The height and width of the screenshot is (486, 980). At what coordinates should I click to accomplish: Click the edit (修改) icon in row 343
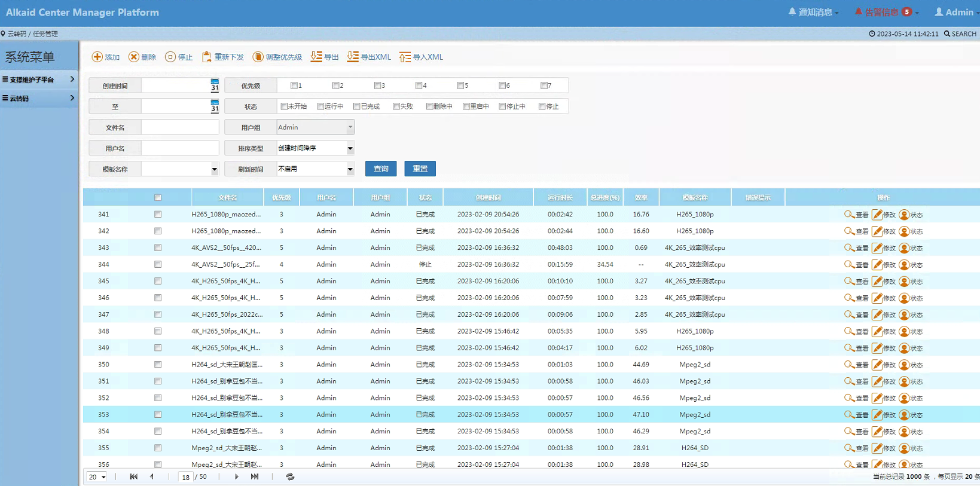coord(877,247)
